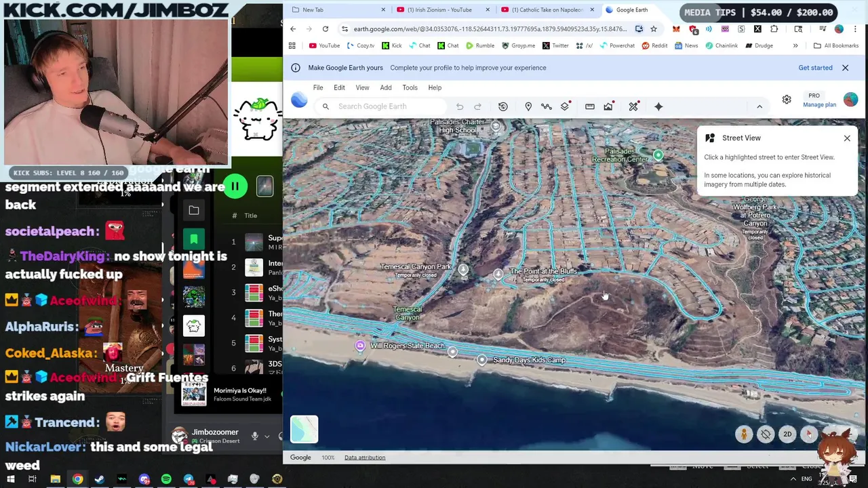This screenshot has width=868, height=488.
Task: Open the Add menu
Action: (x=386, y=87)
